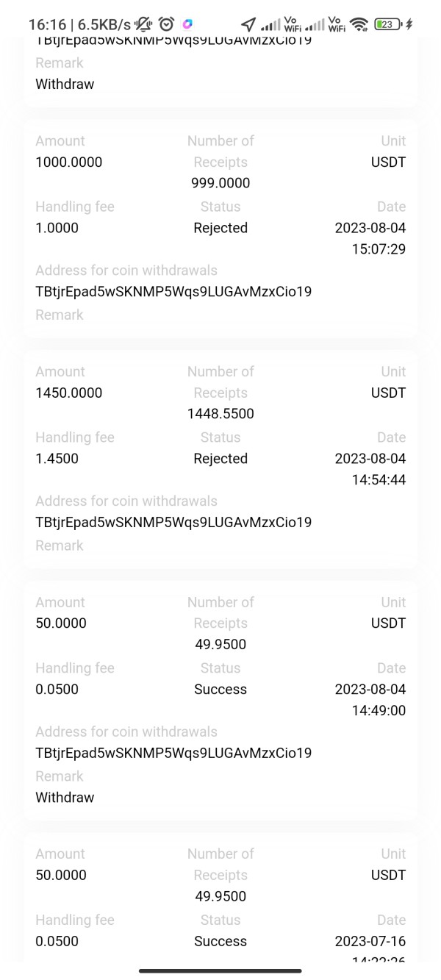Tap the purple app notification icon
The width and height of the screenshot is (441, 980).
pyautogui.click(x=188, y=24)
